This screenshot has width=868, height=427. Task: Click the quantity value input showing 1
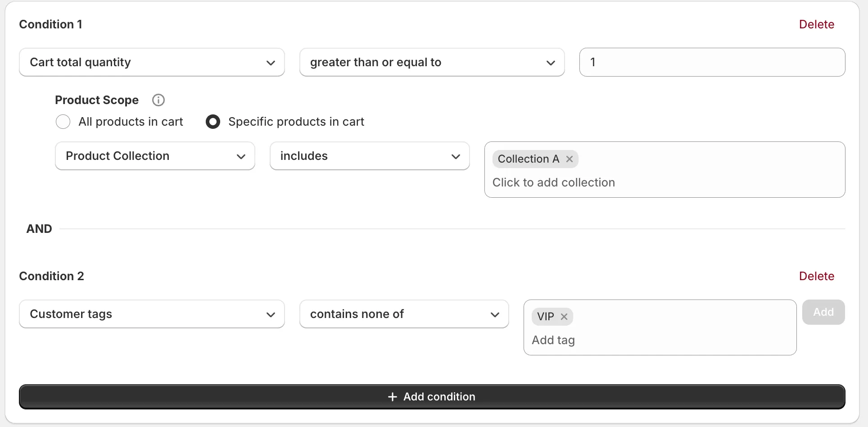coord(711,62)
